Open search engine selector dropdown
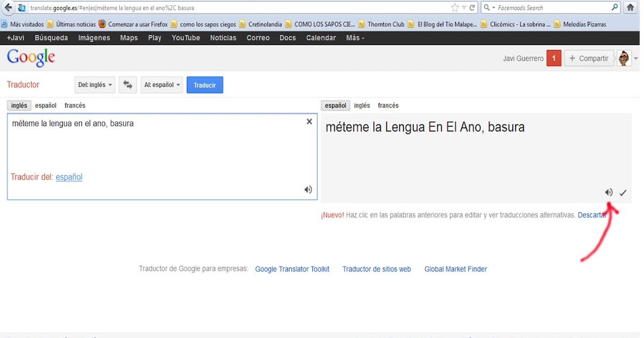 (x=489, y=8)
